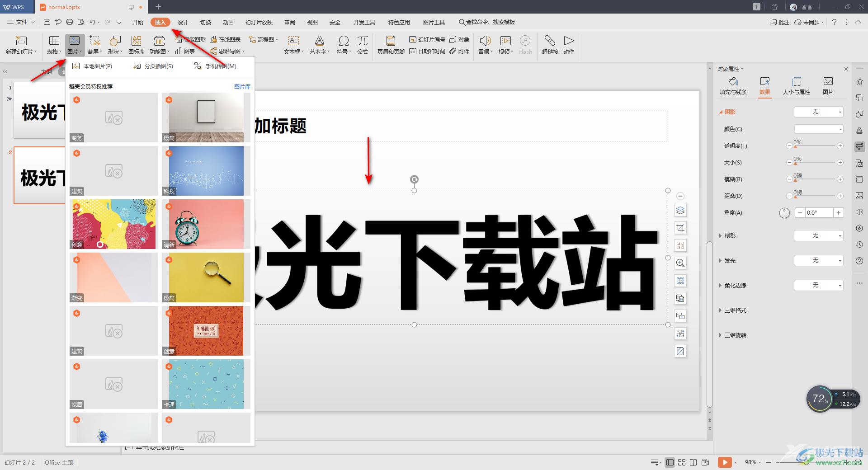
Task: Insert an online chart (在线图表)
Action: (225, 40)
